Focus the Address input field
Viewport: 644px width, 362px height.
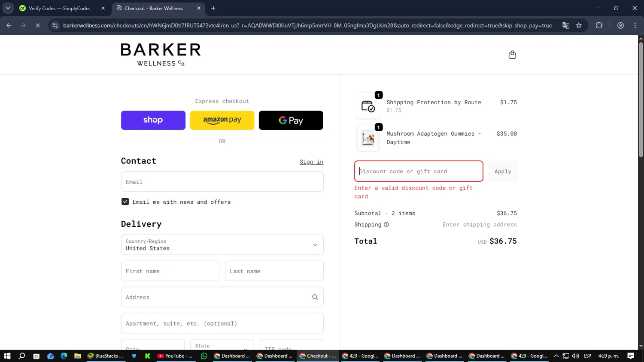[222, 297]
